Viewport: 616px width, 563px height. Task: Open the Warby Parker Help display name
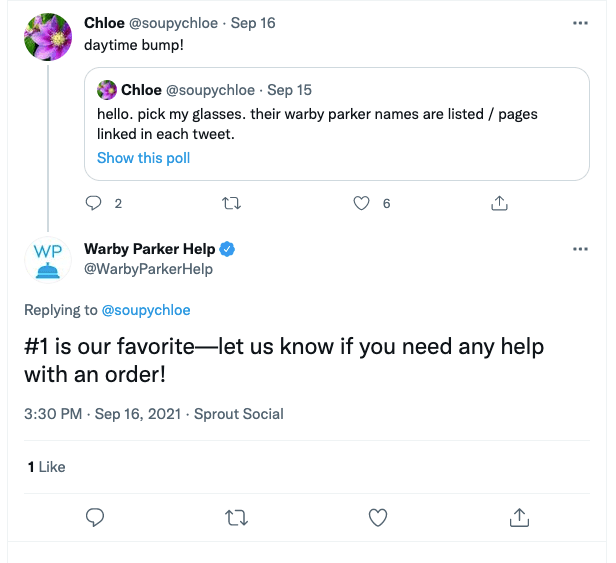click(x=150, y=249)
